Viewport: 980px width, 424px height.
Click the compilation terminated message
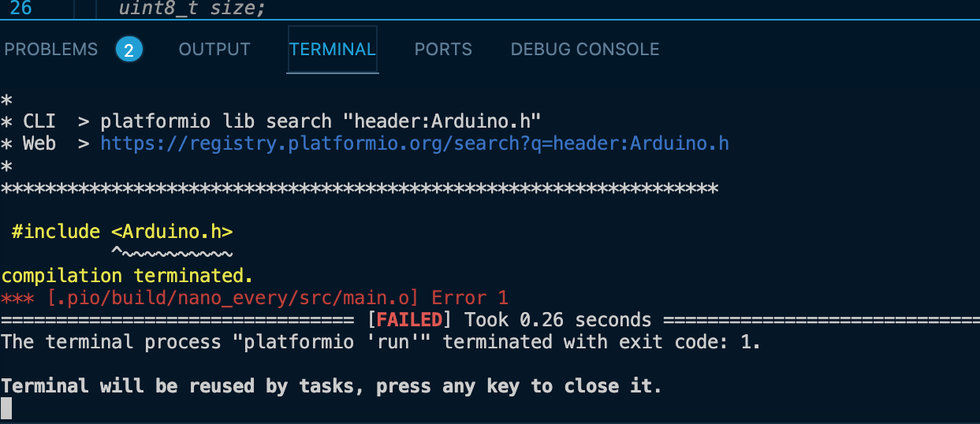(128, 276)
